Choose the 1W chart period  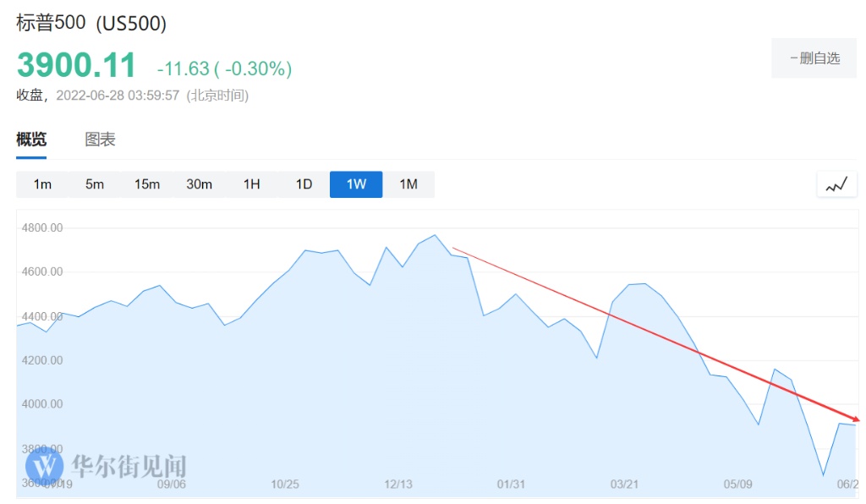tap(356, 184)
